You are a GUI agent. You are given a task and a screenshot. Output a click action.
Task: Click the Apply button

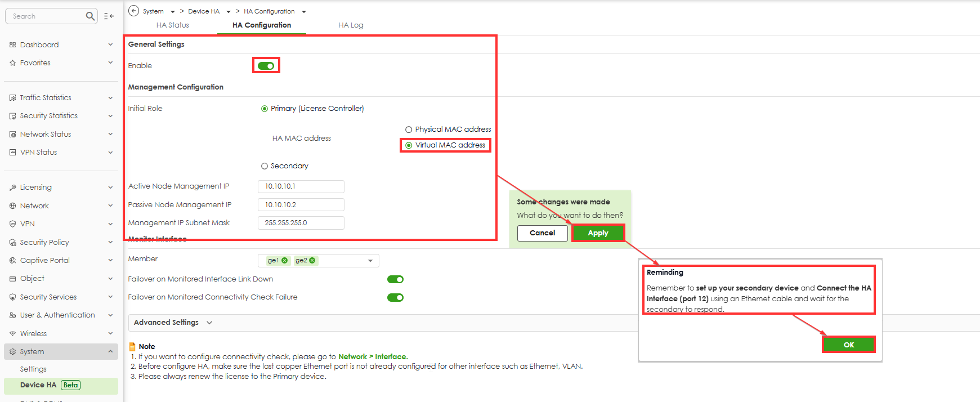coord(598,233)
